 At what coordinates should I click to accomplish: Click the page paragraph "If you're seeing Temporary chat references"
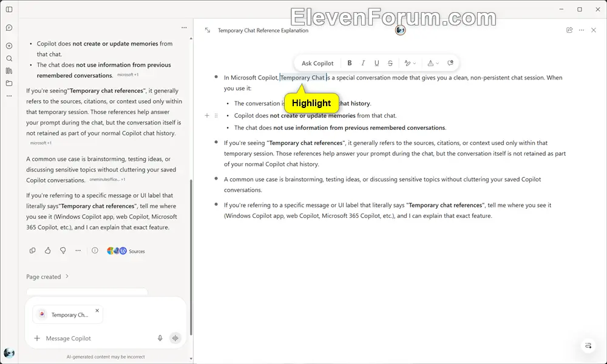pyautogui.click(x=395, y=153)
